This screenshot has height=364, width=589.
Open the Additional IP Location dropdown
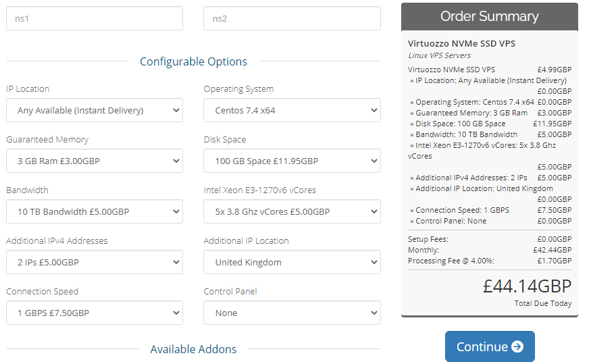tap(292, 262)
